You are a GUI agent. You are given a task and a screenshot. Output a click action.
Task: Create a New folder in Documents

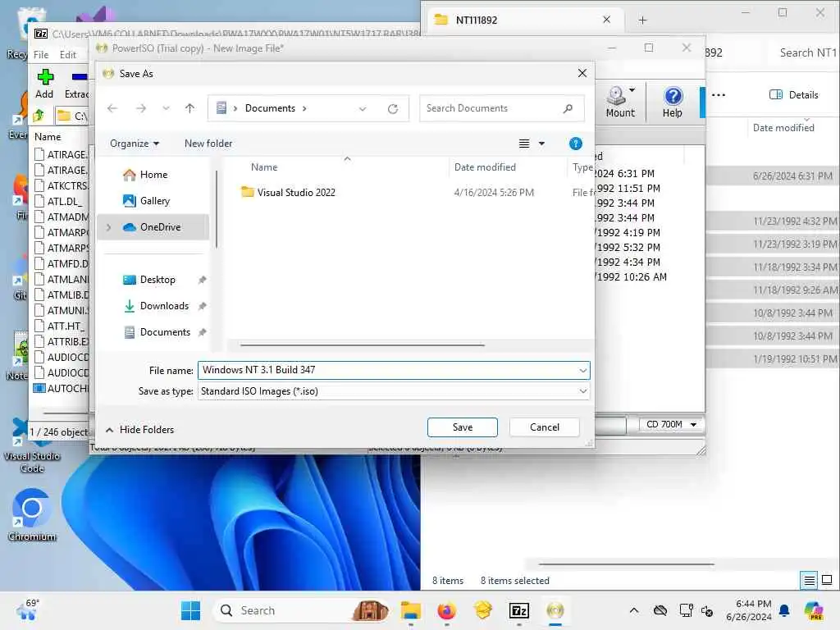tap(208, 144)
